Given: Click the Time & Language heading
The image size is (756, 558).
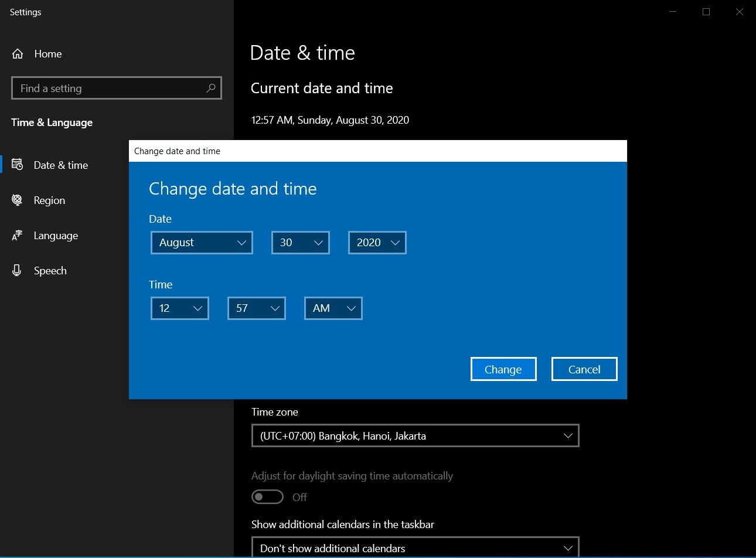Looking at the screenshot, I should 52,123.
